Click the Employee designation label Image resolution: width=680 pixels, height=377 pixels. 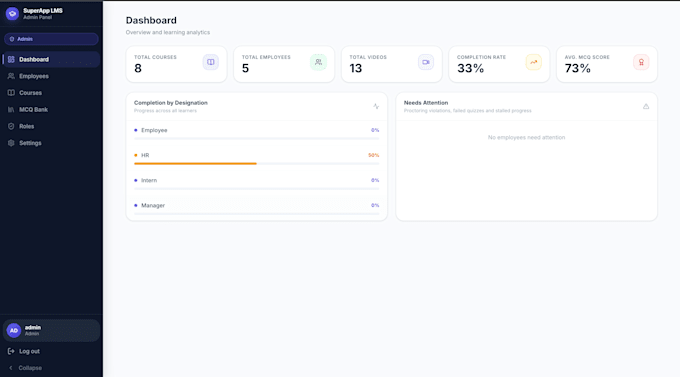(x=154, y=130)
